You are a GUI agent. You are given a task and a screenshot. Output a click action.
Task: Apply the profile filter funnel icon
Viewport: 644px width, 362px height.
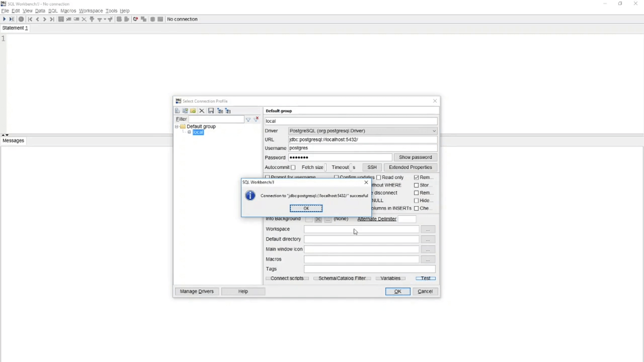[x=248, y=119]
